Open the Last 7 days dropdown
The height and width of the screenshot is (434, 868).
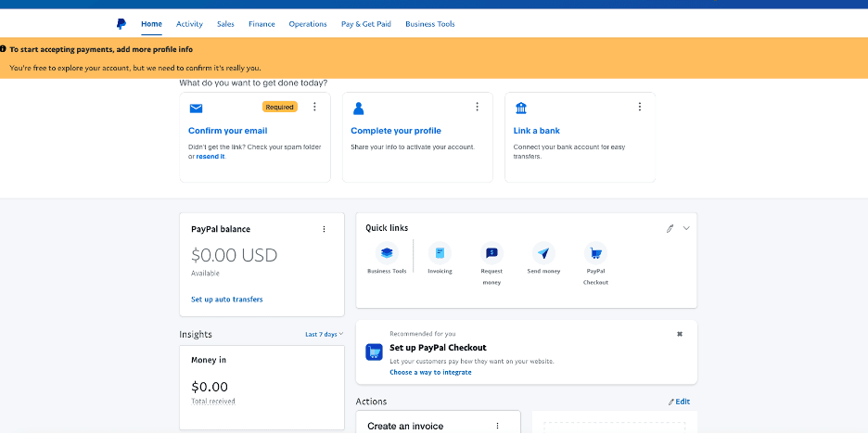[x=325, y=335]
